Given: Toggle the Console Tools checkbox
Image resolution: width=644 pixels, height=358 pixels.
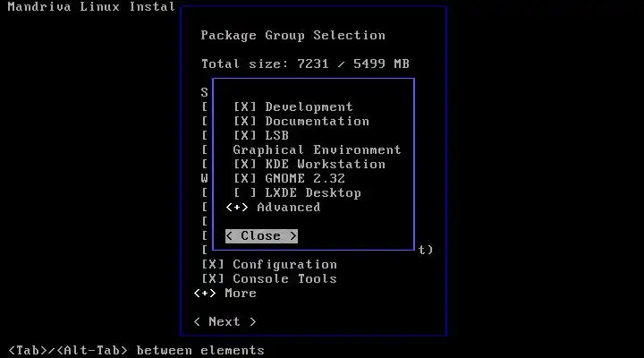Looking at the screenshot, I should (213, 278).
